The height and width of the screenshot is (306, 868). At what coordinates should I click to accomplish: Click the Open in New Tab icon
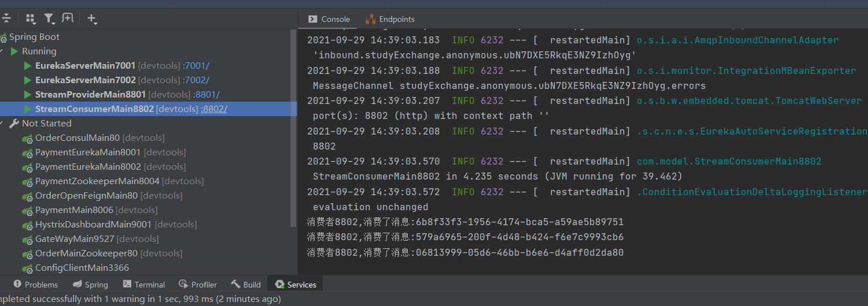pos(68,18)
